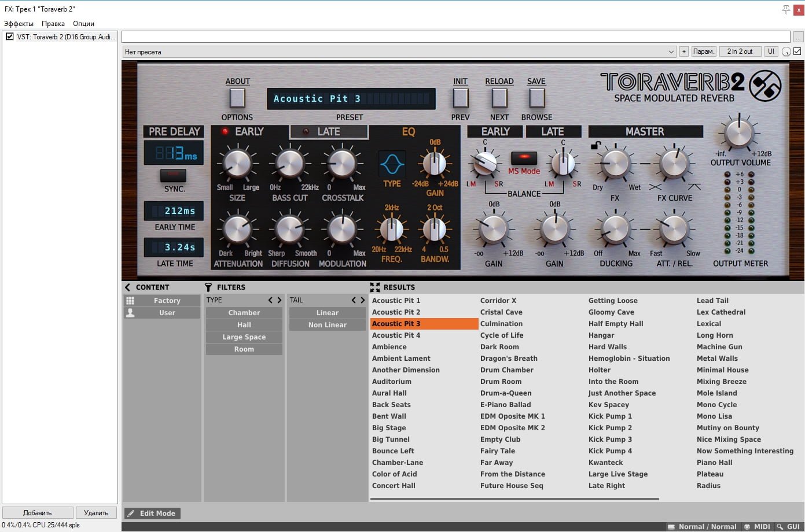This screenshot has height=532, width=805.
Task: Select the Kick Pump 2 preset
Action: coord(610,428)
